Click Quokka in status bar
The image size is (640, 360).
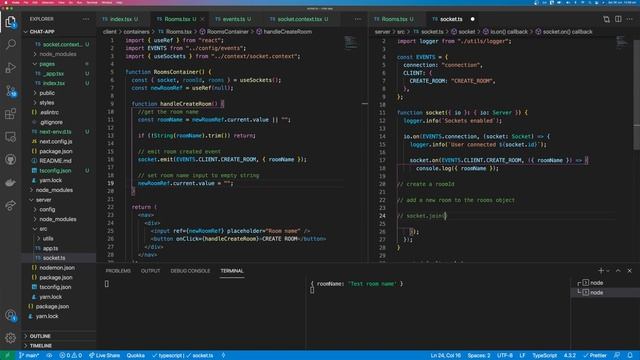click(136, 356)
